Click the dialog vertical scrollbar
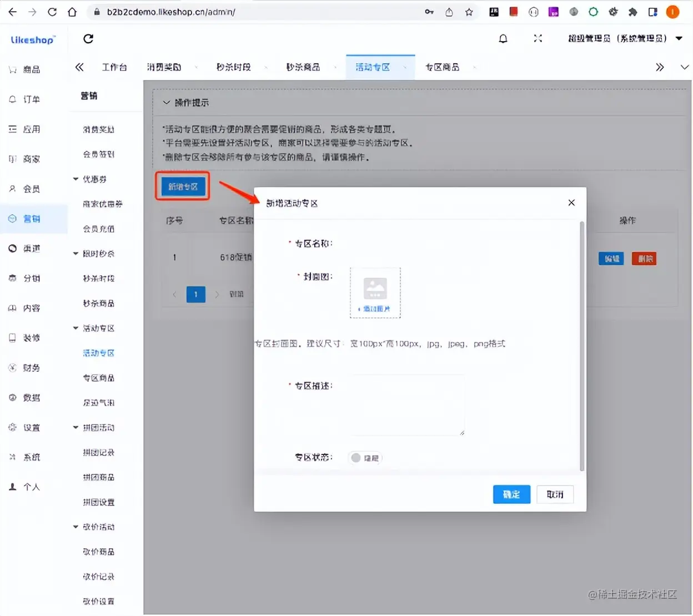This screenshot has width=693, height=616. [582, 346]
